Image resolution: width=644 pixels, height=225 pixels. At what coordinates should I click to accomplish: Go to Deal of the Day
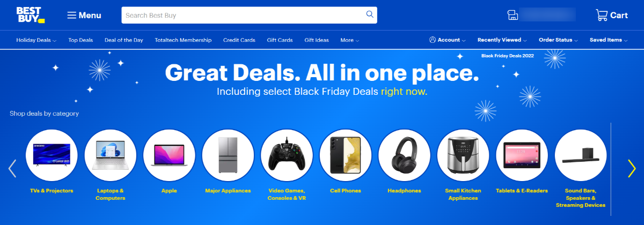(124, 40)
